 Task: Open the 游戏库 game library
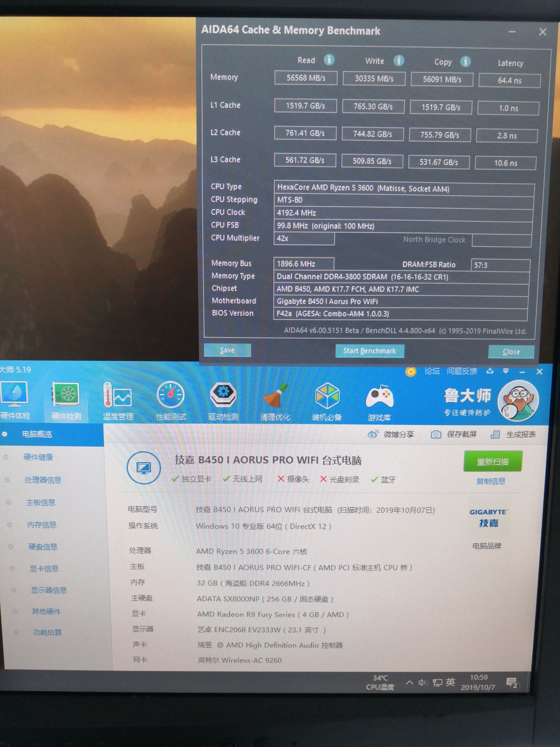coord(379,403)
